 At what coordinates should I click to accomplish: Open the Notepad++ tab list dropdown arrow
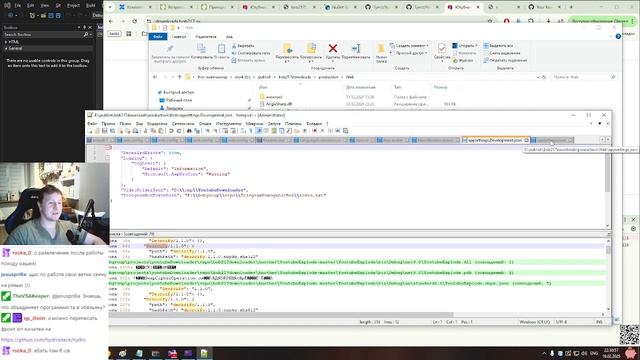click(600, 123)
